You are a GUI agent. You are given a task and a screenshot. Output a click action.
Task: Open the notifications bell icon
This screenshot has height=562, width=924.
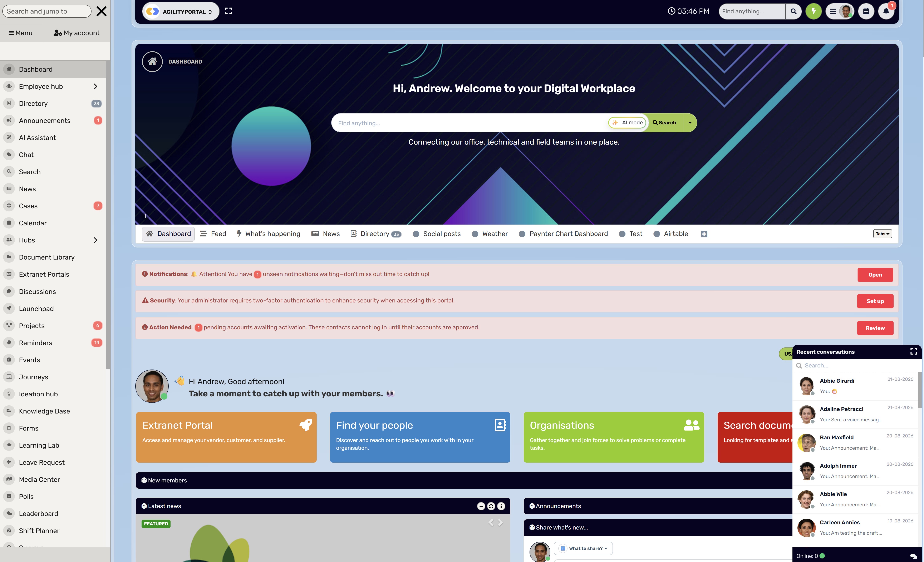886,11
